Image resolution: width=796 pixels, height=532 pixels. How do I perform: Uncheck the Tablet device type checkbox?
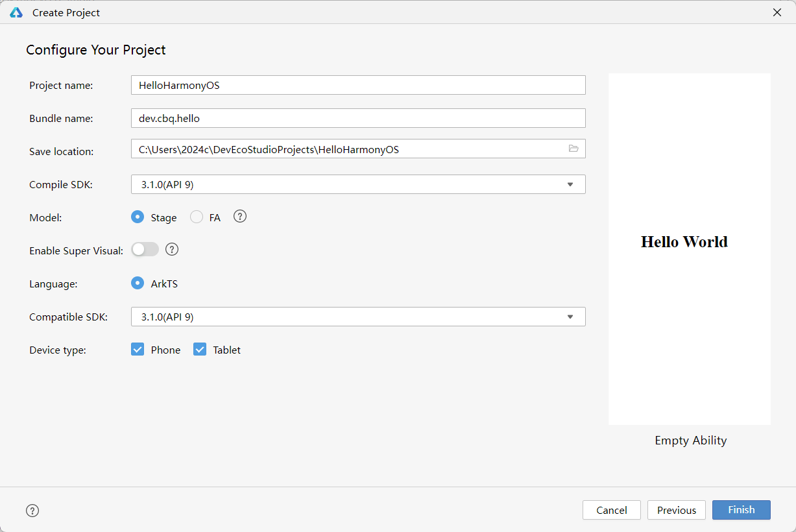200,349
